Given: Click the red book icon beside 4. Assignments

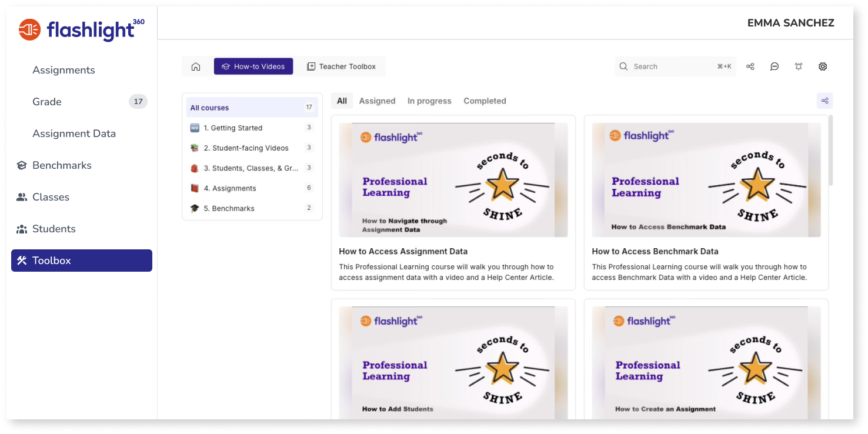Looking at the screenshot, I should pyautogui.click(x=195, y=188).
